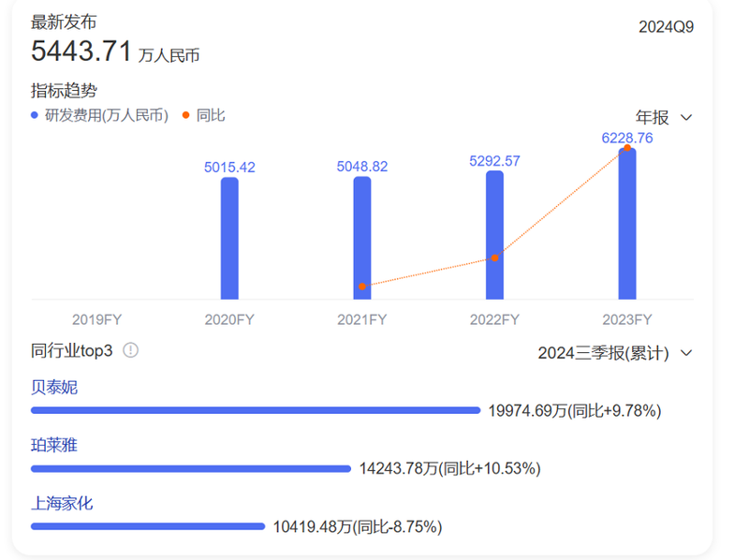Open the 珀莱雅 company link
The image size is (749, 560).
54,445
